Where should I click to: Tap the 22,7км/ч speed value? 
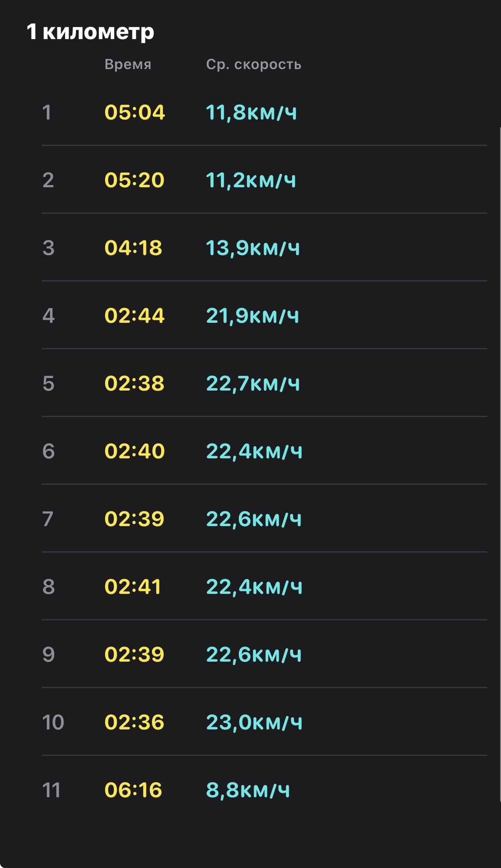253,384
